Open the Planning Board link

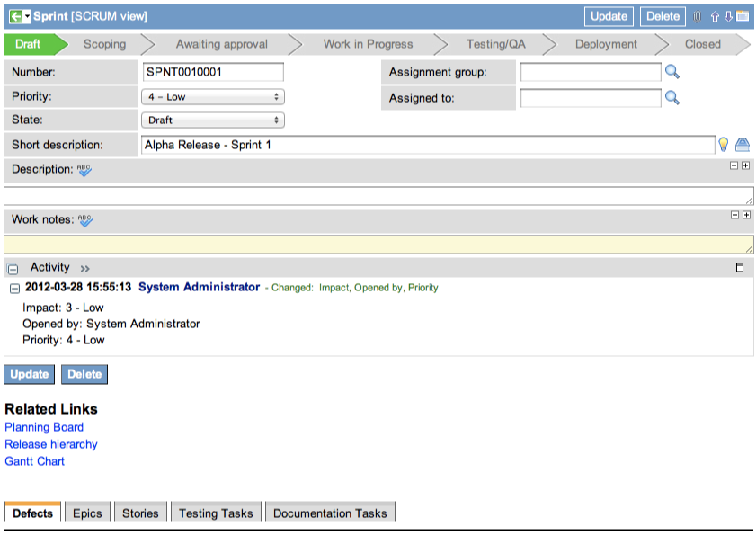coord(44,427)
